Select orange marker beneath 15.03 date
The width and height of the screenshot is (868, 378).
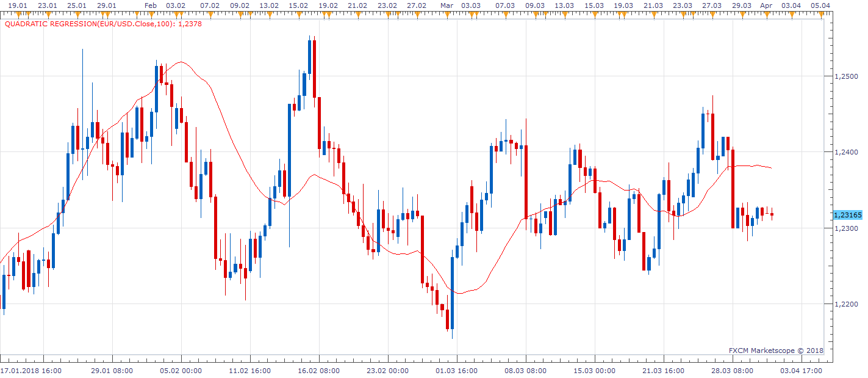tap(595, 14)
